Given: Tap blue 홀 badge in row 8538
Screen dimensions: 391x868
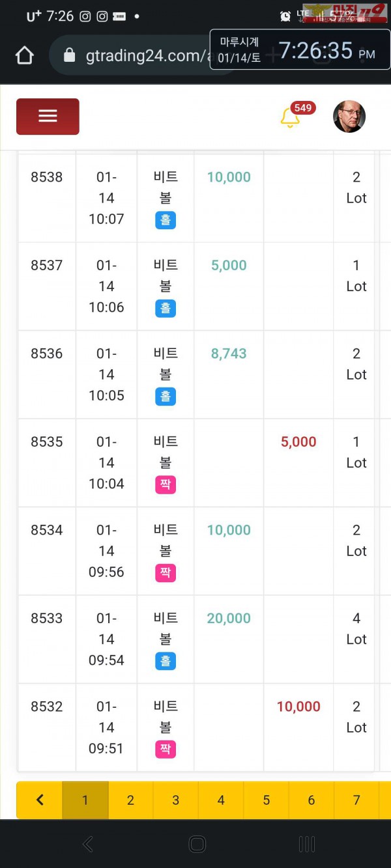Looking at the screenshot, I should coord(166,220).
